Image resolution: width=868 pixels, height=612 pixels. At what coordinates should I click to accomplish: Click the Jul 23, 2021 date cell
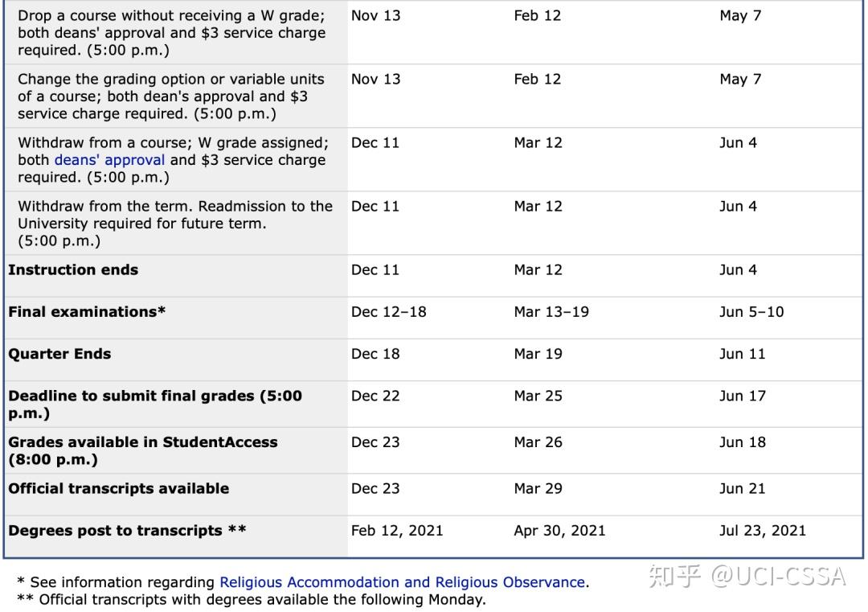[762, 531]
